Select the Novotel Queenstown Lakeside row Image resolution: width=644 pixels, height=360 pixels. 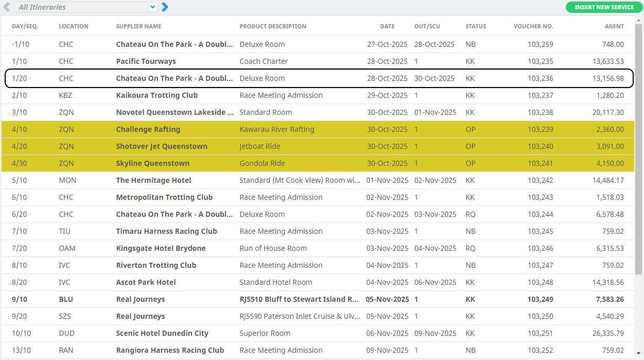[175, 112]
